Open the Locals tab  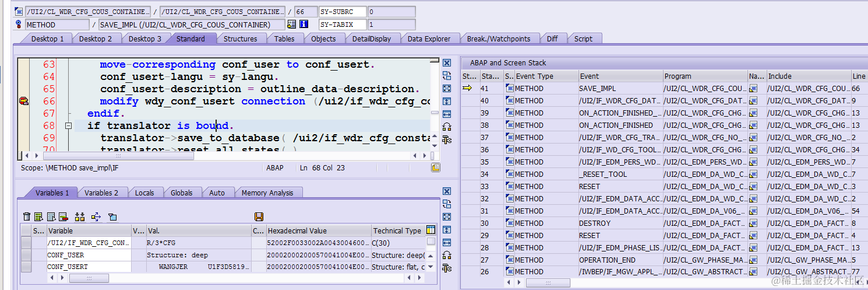point(144,193)
